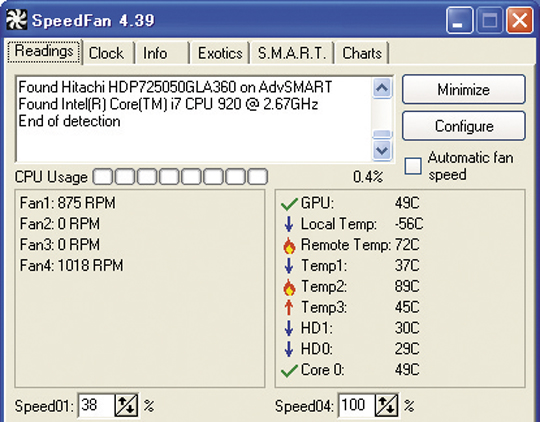Screen dimensions: 540x422
Task: Click the Speed04 percentage input field
Action: click(x=356, y=405)
